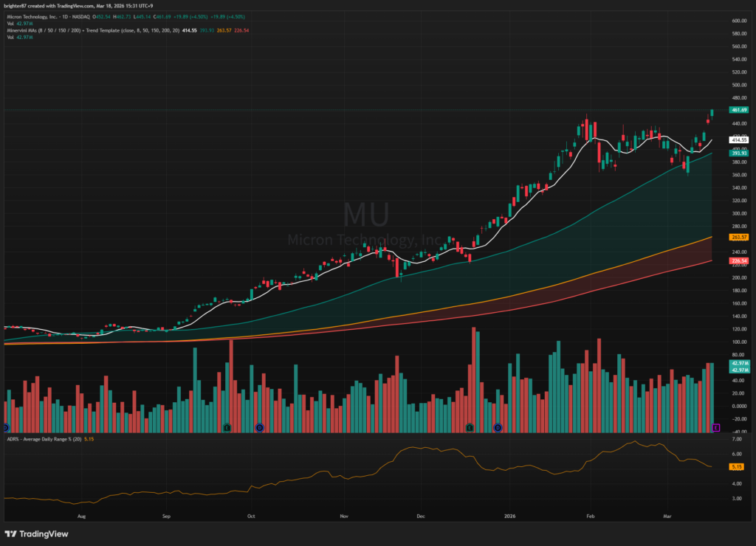Click the purple upcoming earnings marker

point(714,428)
